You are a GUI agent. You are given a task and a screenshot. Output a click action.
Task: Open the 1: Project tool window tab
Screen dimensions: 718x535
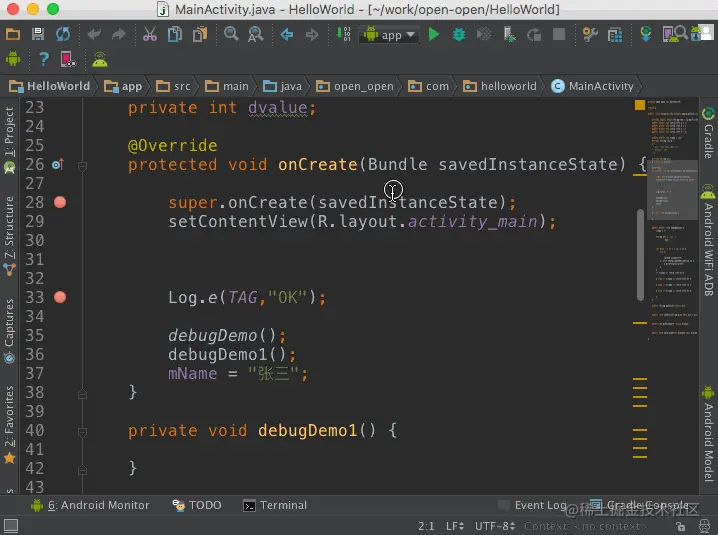pos(10,140)
